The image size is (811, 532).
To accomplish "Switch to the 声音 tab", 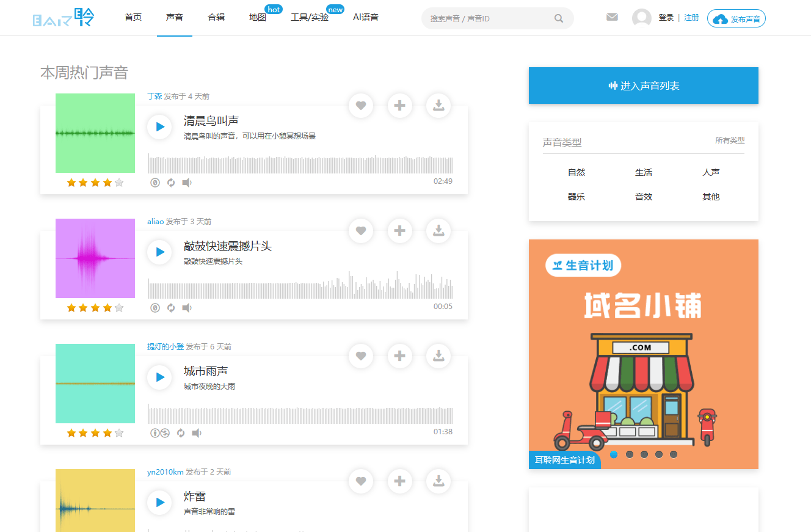I will click(175, 17).
